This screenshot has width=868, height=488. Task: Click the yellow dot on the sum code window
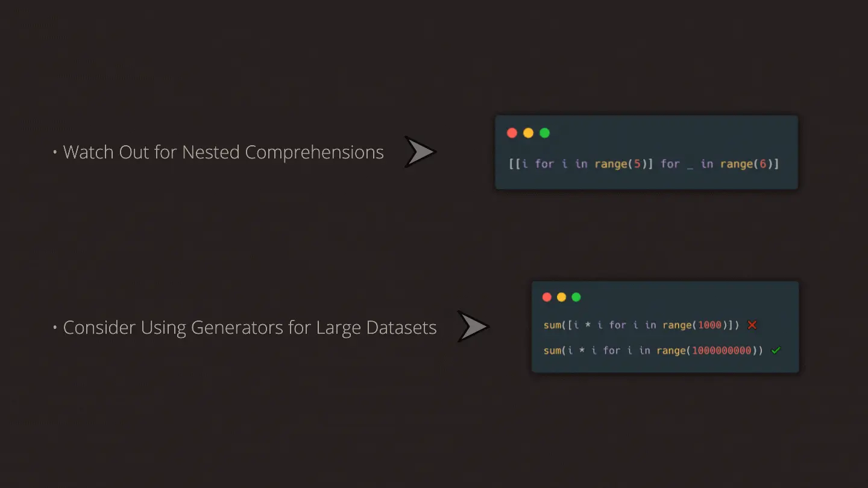click(x=561, y=297)
